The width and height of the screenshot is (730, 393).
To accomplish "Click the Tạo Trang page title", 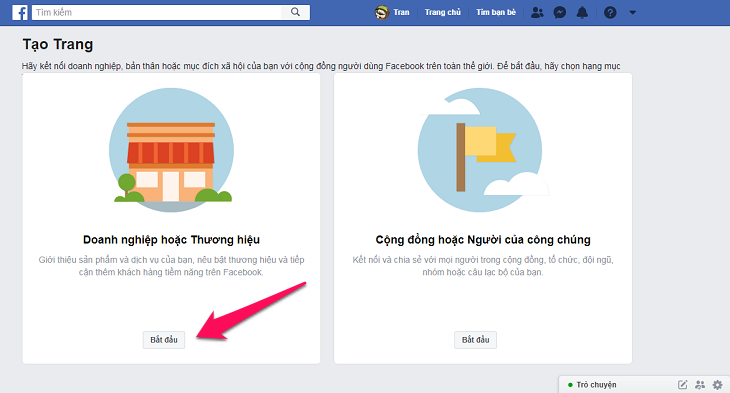I will pyautogui.click(x=58, y=44).
